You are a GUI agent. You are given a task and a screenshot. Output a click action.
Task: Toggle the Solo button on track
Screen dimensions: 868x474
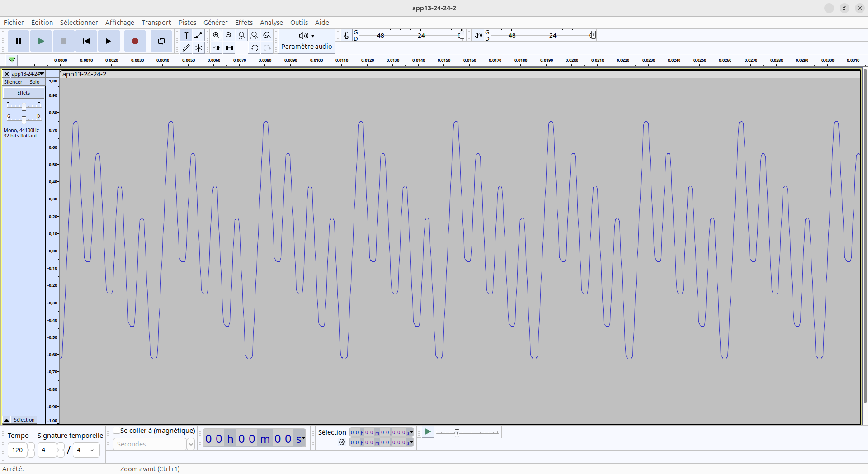click(34, 82)
